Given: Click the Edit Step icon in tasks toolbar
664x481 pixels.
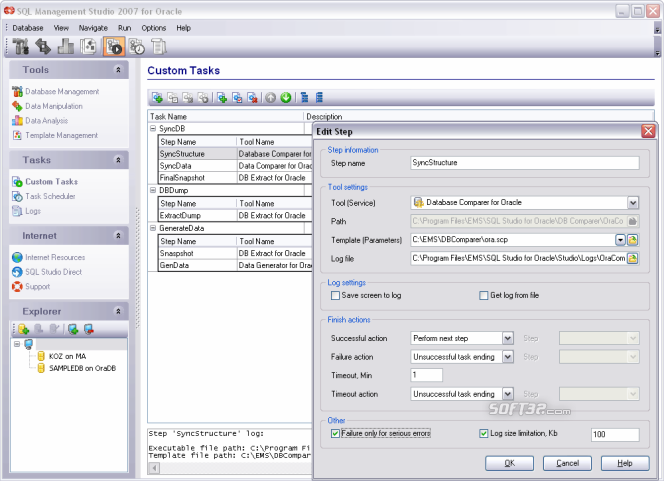Looking at the screenshot, I should point(238,98).
